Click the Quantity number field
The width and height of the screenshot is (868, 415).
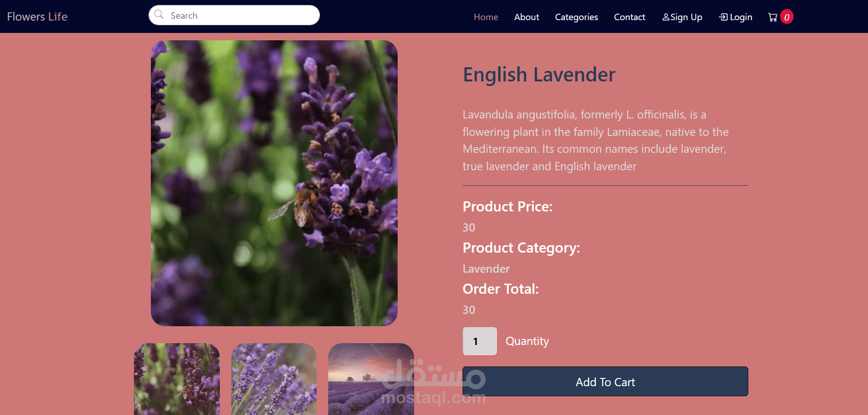coord(479,341)
